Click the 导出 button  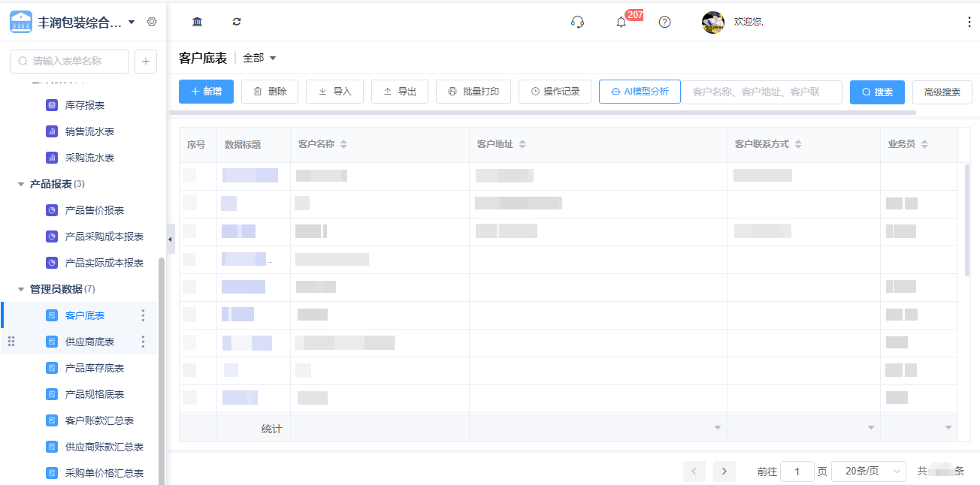tap(400, 92)
